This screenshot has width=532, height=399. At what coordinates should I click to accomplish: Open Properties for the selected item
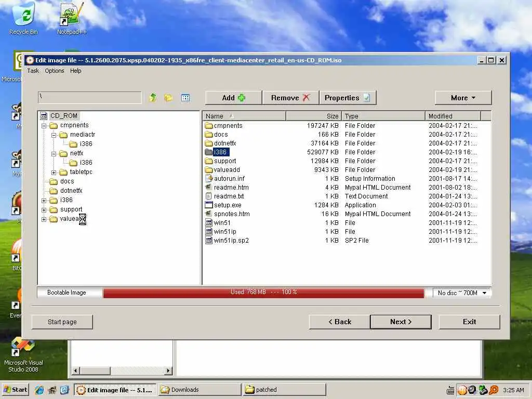(x=348, y=98)
